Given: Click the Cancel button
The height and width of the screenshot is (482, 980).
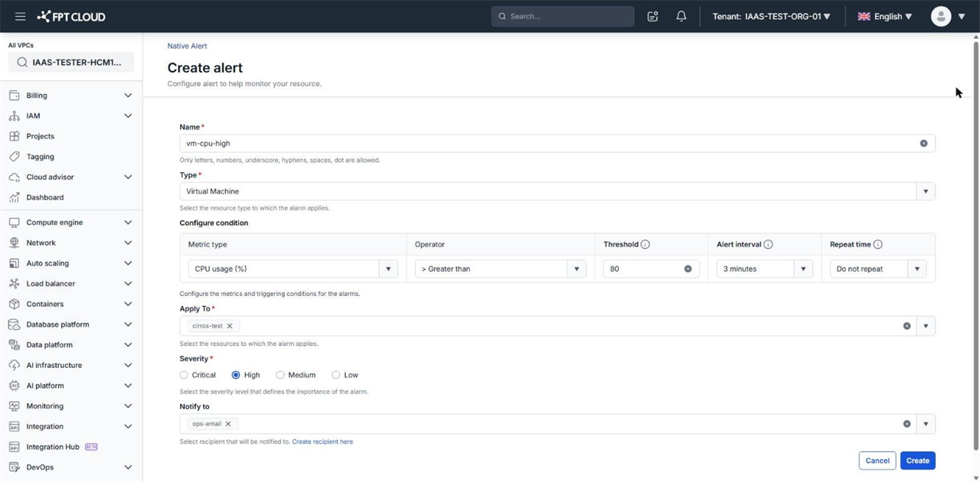Looking at the screenshot, I should click(x=877, y=461).
